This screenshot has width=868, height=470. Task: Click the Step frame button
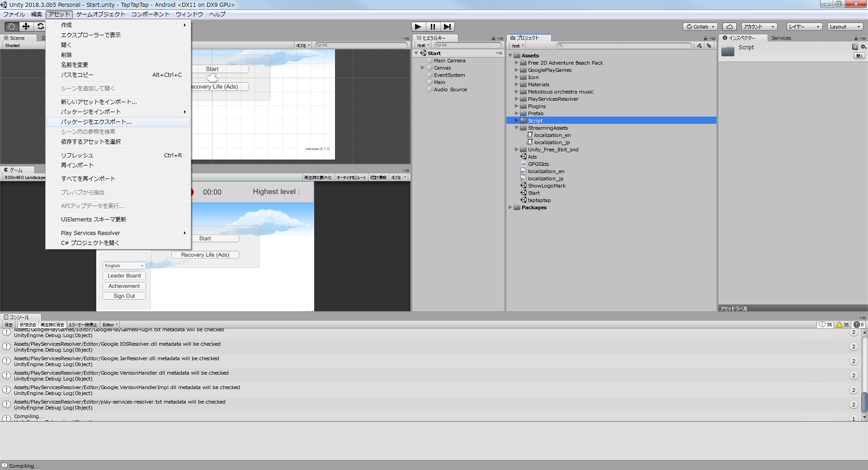click(448, 26)
